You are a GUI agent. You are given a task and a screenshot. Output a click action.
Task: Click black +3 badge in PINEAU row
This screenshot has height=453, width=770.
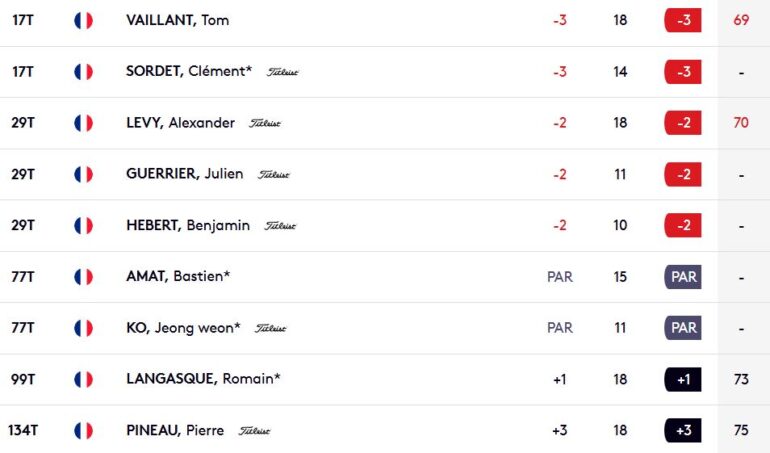tap(683, 431)
